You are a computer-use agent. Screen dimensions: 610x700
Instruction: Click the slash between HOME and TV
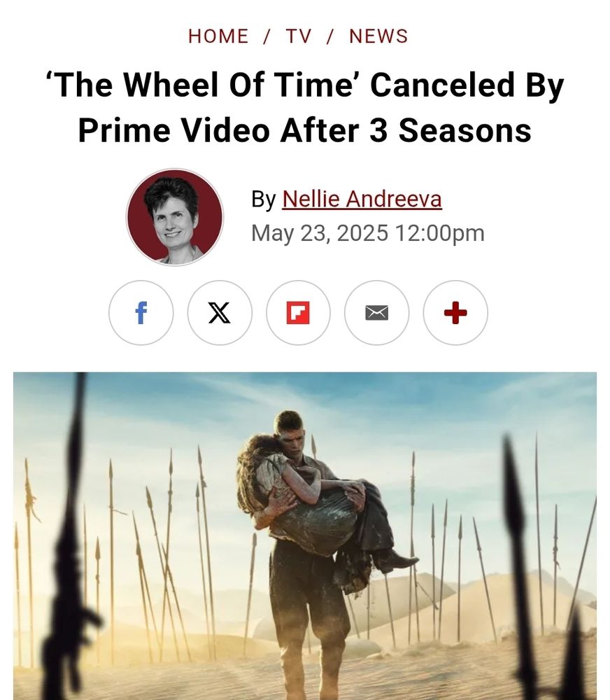click(x=267, y=36)
